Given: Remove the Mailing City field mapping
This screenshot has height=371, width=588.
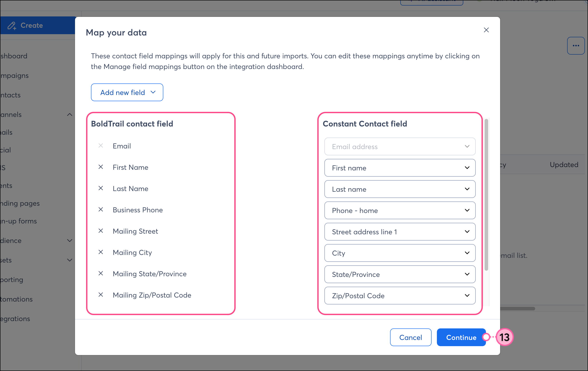Looking at the screenshot, I should [x=101, y=252].
